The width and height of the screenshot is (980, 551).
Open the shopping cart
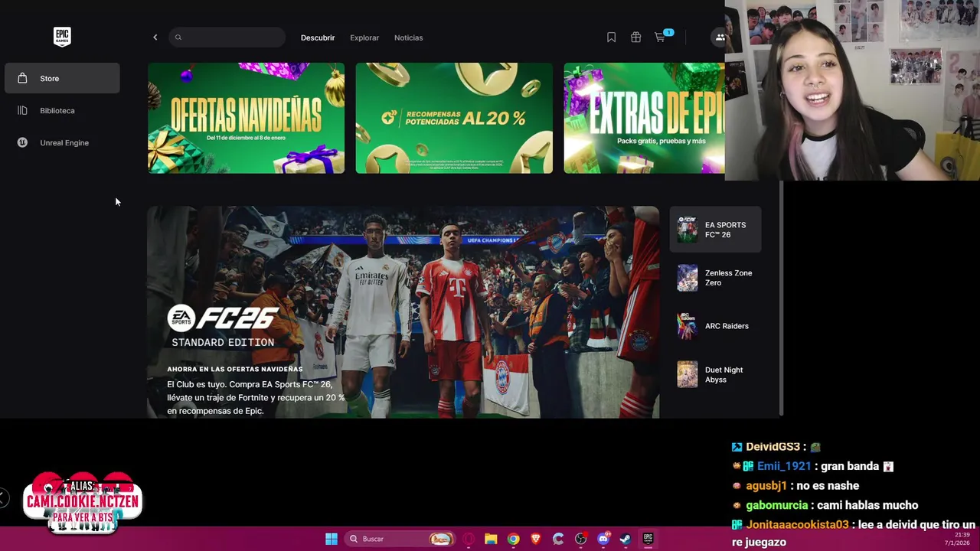660,37
